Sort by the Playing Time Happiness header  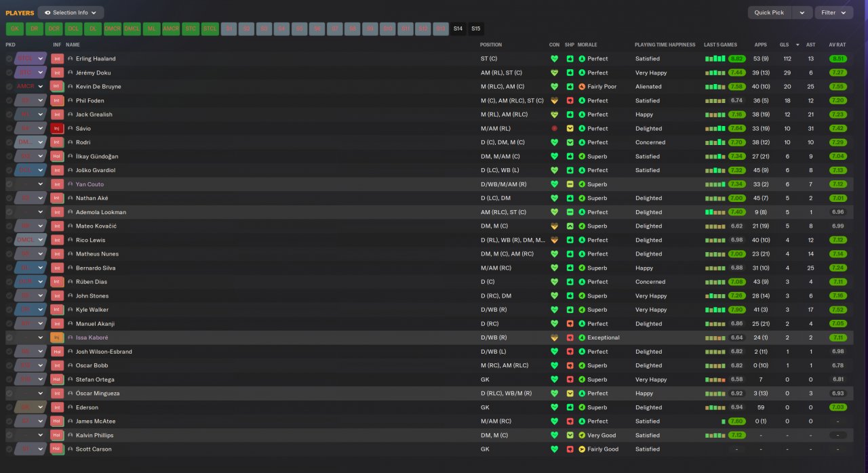tap(665, 45)
